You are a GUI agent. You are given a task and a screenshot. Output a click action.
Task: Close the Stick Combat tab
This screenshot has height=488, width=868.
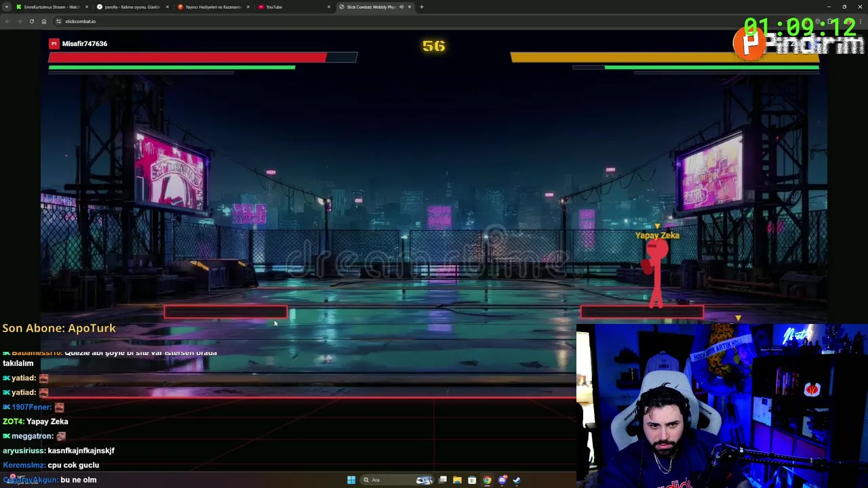(410, 7)
